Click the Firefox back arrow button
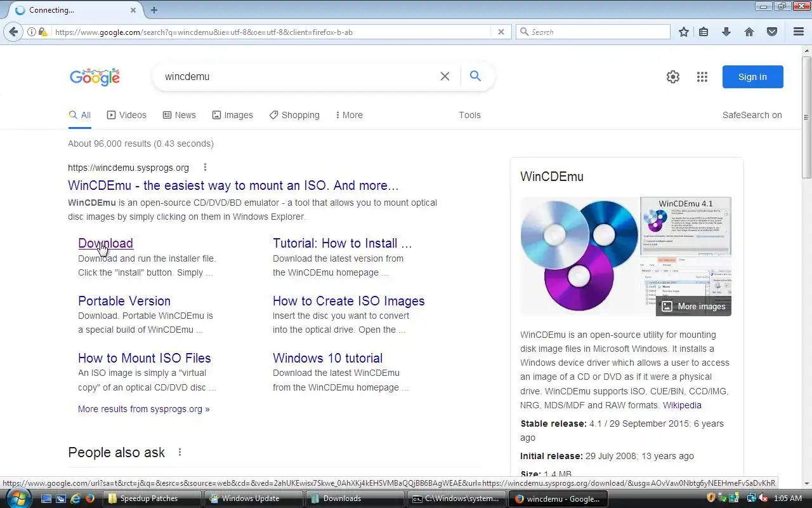The width and height of the screenshot is (812, 508). [13, 32]
